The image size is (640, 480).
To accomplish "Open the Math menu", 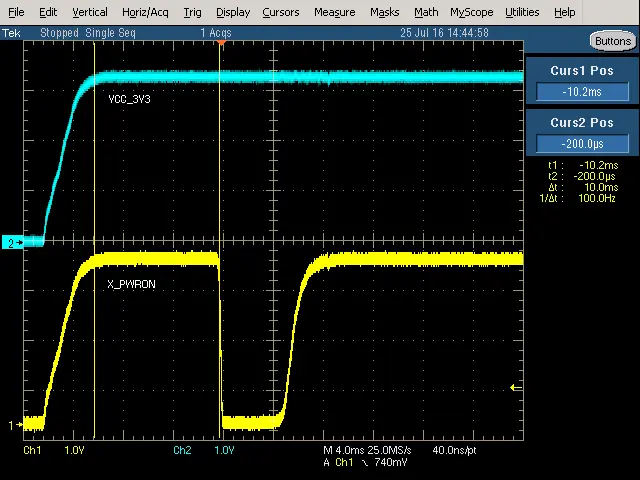I will pos(426,12).
